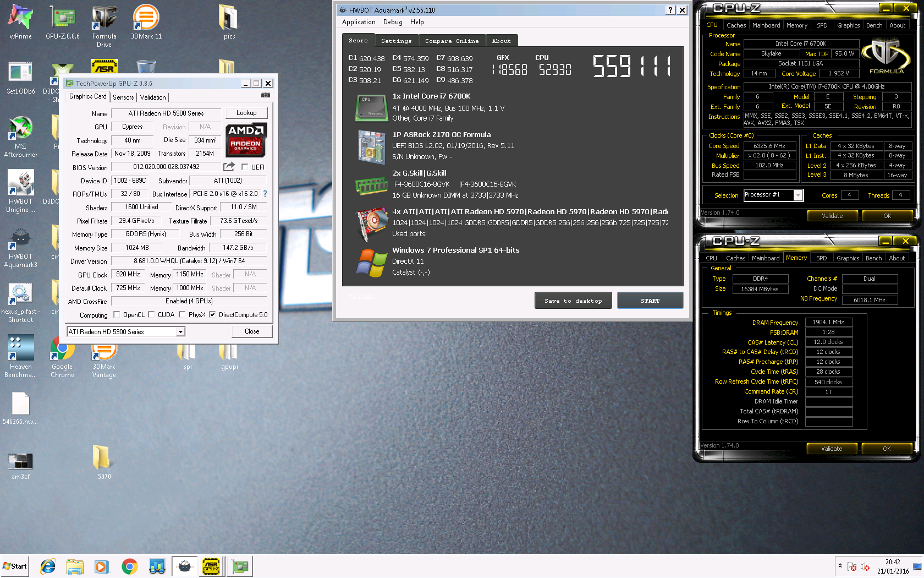This screenshot has width=924, height=578.
Task: Show hidden system tray icons arrow
Action: 840,565
